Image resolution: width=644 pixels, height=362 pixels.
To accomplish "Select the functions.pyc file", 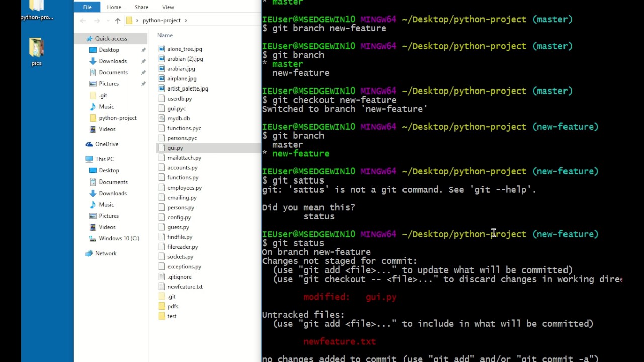I will (184, 128).
